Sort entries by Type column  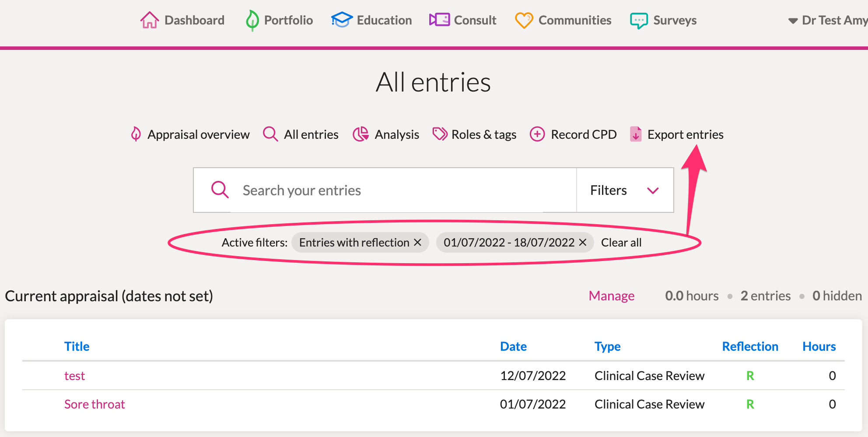pos(607,346)
